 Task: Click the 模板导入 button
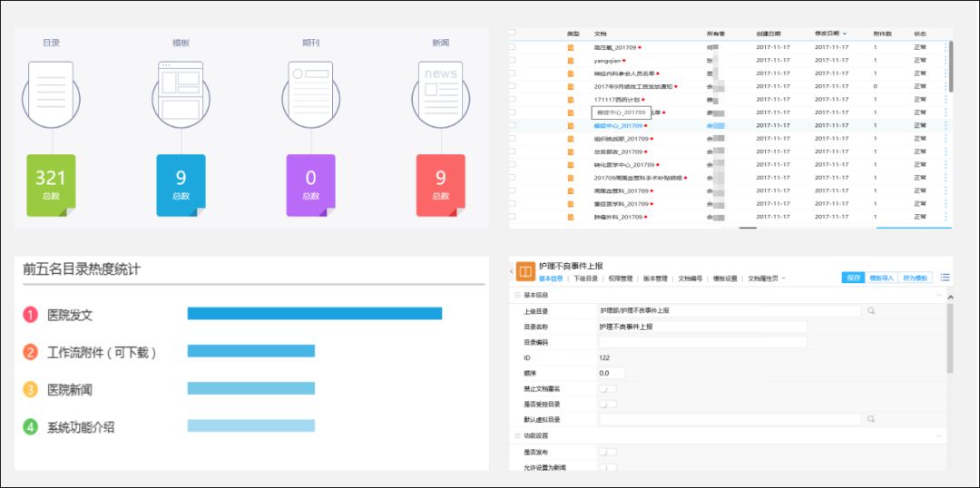pyautogui.click(x=881, y=278)
